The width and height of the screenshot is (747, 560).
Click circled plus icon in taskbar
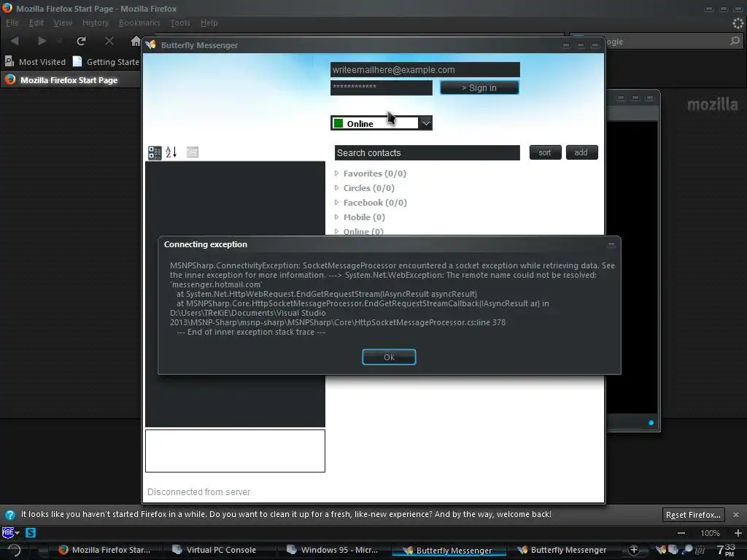point(634,550)
